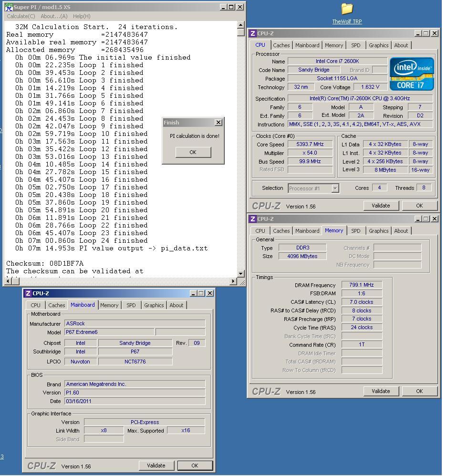Switch to Mainboard tab in top CPU-Z window
This screenshot has width=458, height=476.
tap(307, 45)
